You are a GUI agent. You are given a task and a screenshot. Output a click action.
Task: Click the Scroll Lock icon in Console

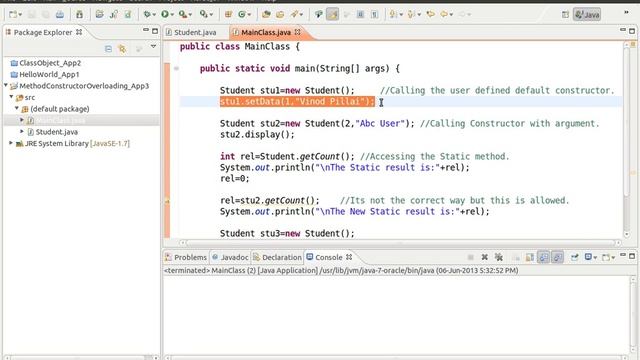530,257
